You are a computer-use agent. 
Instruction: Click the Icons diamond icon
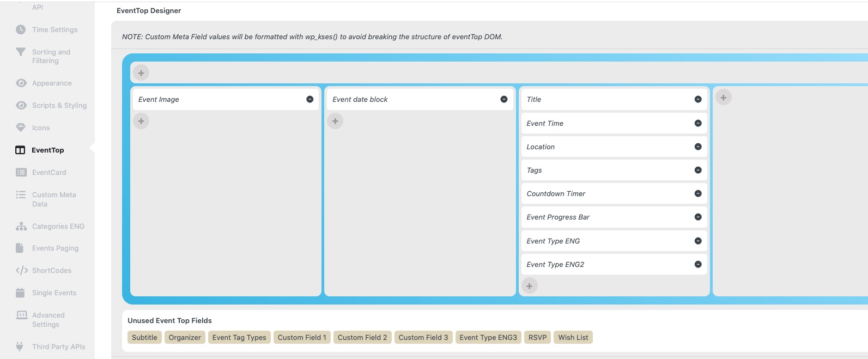pyautogui.click(x=21, y=127)
